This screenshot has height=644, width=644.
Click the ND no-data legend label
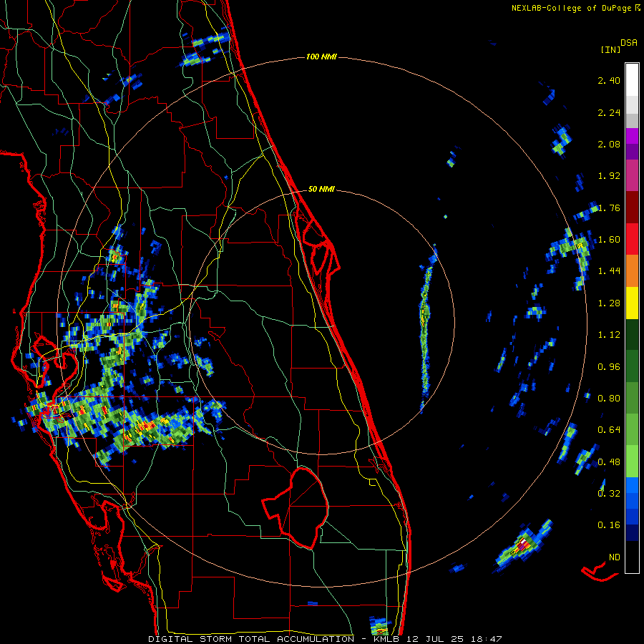[615, 557]
